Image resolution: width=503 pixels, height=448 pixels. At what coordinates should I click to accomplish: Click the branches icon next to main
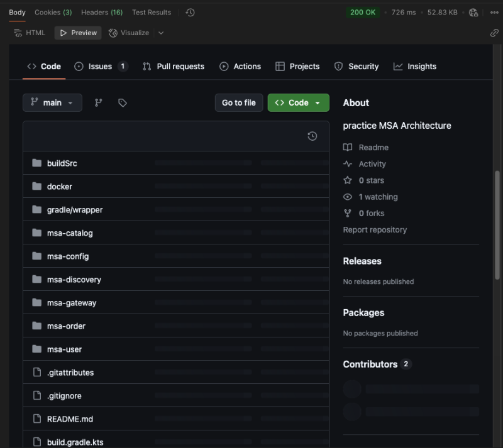[x=98, y=102]
